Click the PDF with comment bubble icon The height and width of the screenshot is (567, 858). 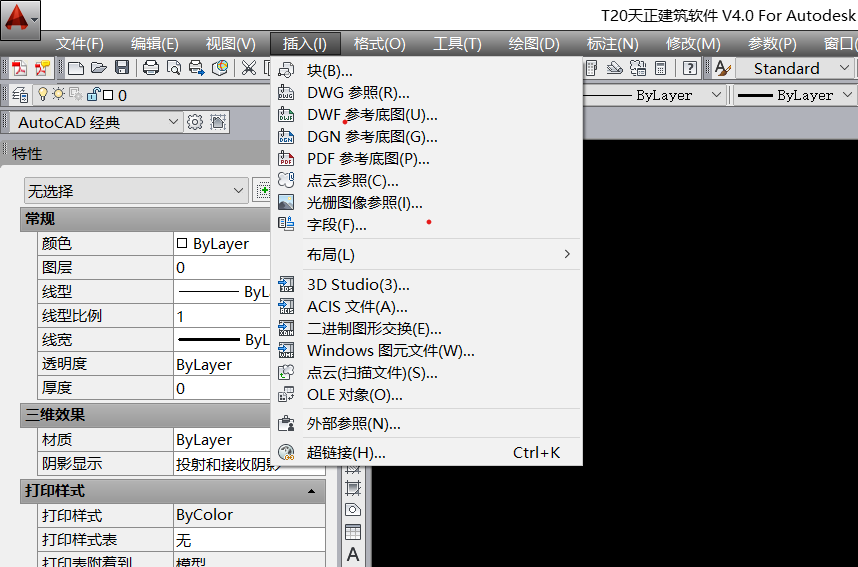point(43,68)
